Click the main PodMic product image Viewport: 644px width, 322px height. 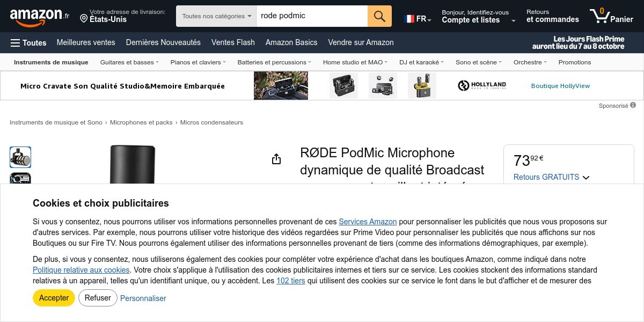point(133,164)
